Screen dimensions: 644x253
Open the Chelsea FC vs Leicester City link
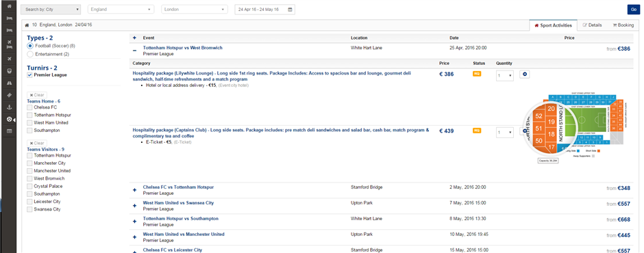(x=173, y=250)
